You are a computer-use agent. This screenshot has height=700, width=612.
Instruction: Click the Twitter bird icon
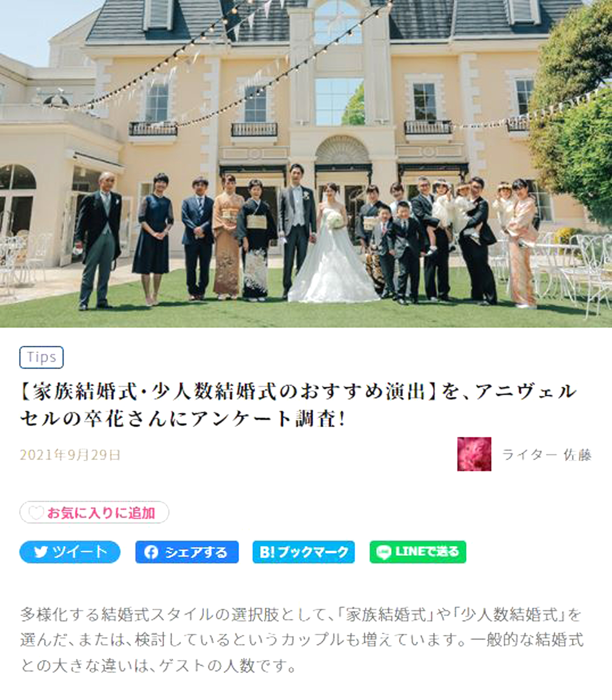tap(41, 552)
